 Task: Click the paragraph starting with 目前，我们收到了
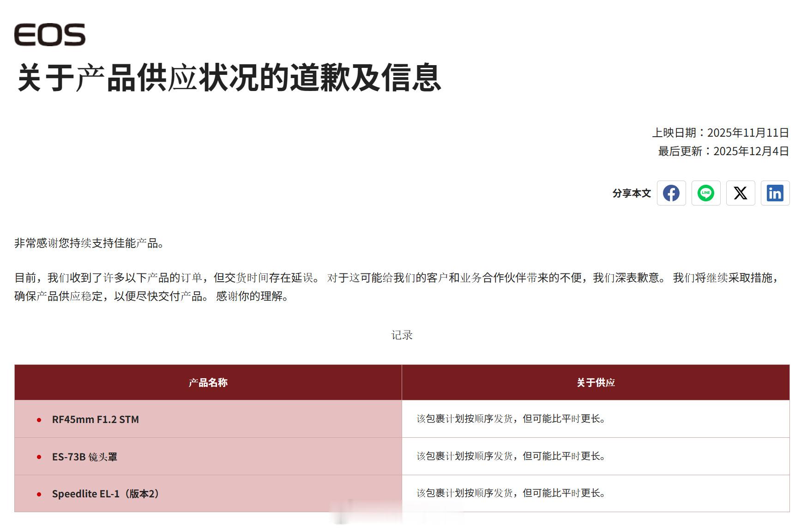[x=397, y=287]
